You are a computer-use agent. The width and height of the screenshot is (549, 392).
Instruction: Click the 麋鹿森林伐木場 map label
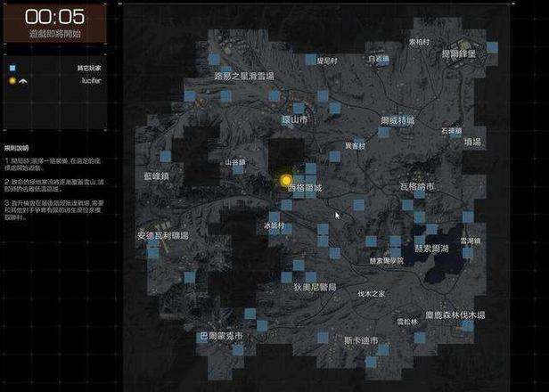(455, 315)
